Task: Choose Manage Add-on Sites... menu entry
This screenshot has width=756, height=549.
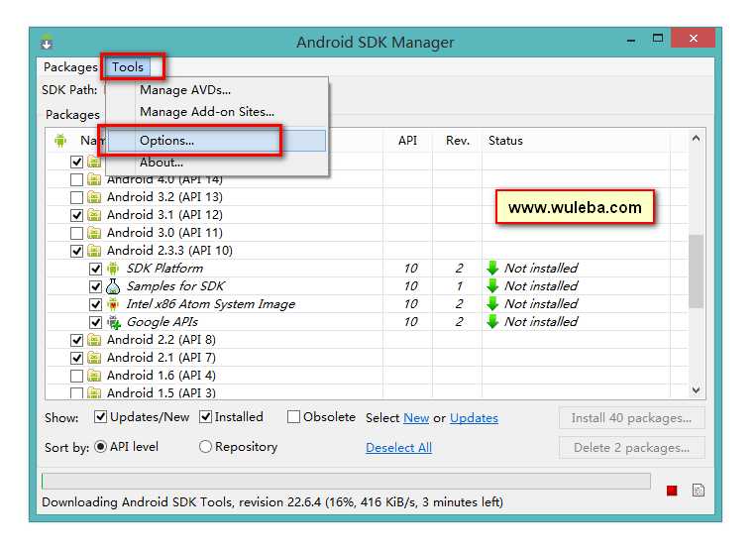Action: 217,112
